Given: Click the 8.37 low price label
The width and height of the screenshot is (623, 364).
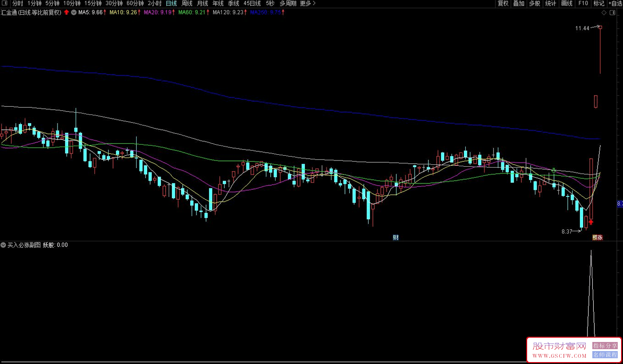Looking at the screenshot, I should (x=567, y=231).
